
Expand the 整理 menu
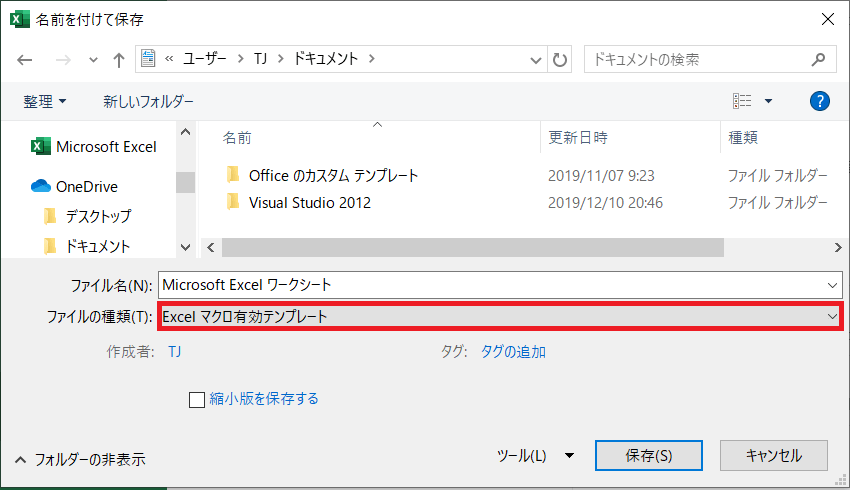(x=46, y=101)
